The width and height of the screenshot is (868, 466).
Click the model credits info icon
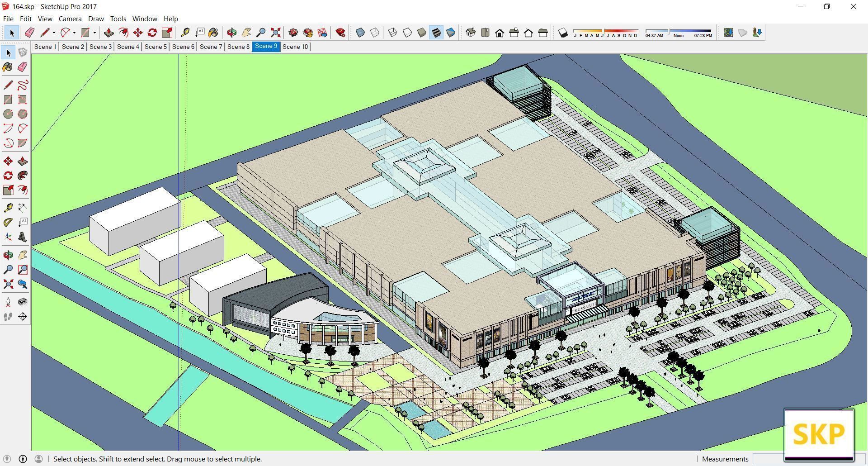(x=23, y=459)
